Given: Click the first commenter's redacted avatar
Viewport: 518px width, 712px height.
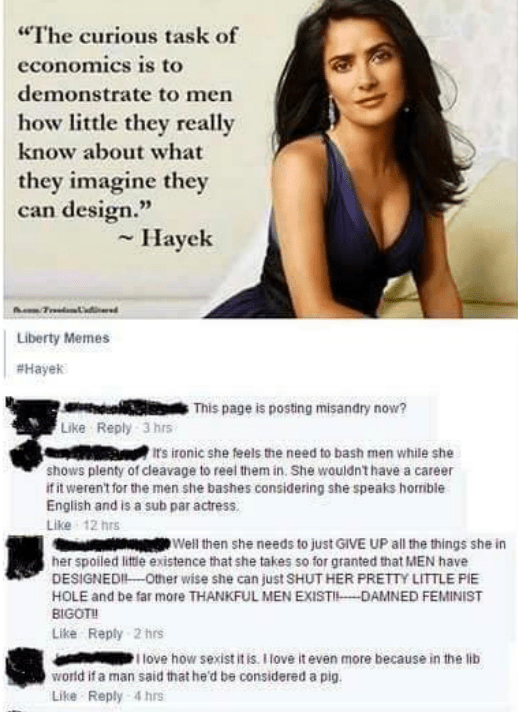Looking at the screenshot, I should coord(32,415).
